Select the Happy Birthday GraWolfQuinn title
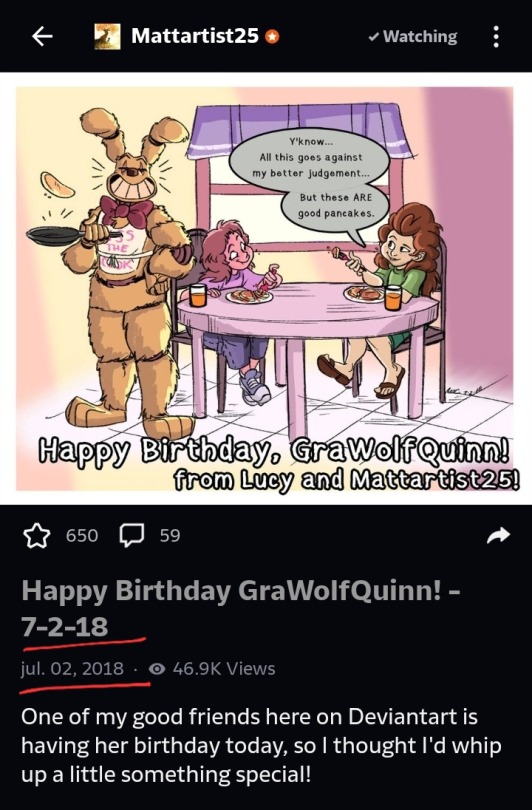The width and height of the screenshot is (532, 810). (240, 608)
